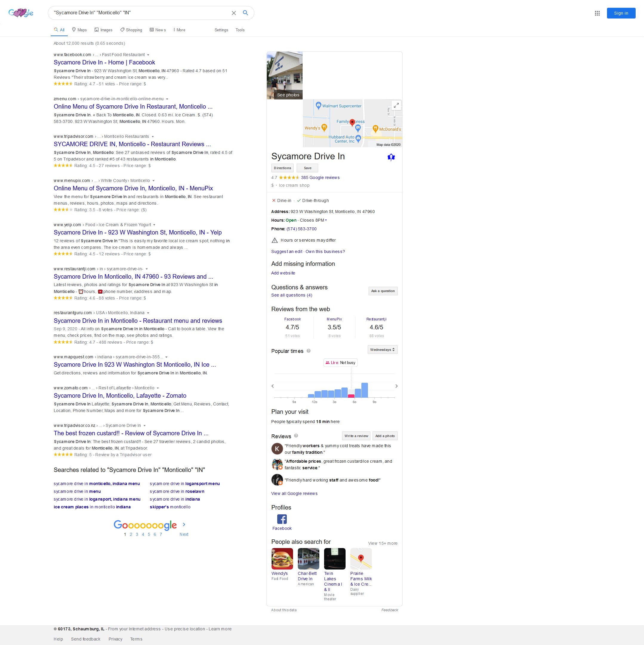Open View all Google reviews

(x=294, y=493)
